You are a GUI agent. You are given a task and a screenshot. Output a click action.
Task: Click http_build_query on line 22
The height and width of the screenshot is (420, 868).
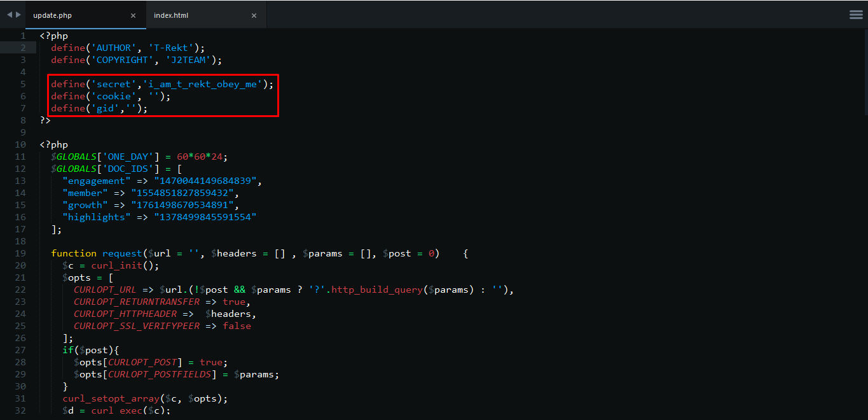[x=377, y=290]
